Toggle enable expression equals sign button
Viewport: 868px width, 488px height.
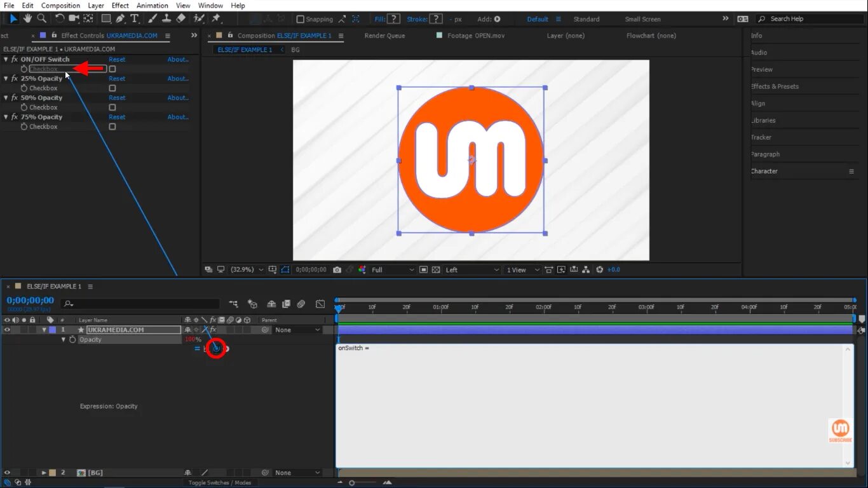click(197, 348)
